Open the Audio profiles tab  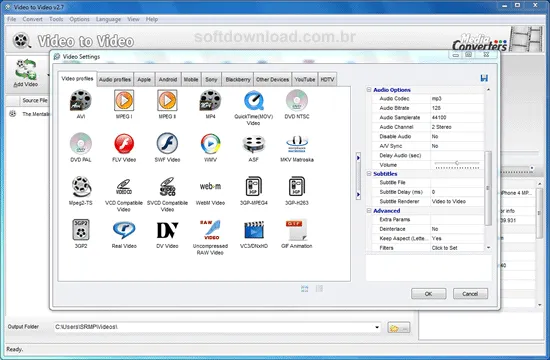coord(115,80)
